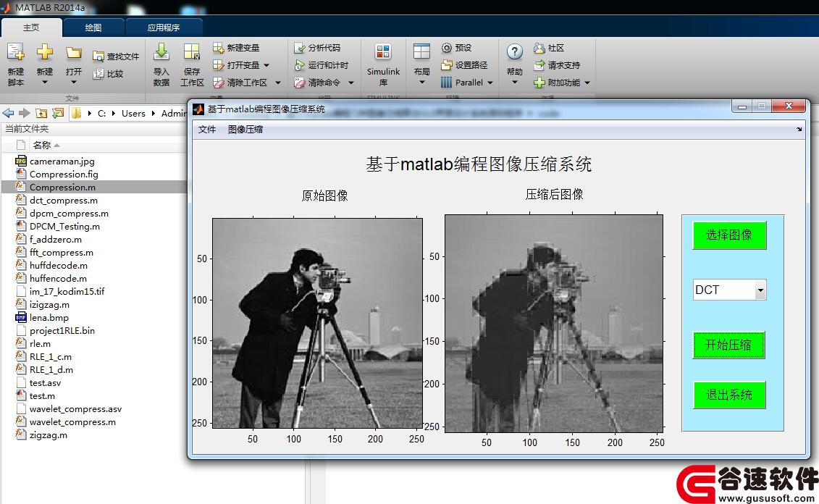Click the C: drive path segment
819x504 pixels.
pyautogui.click(x=102, y=114)
